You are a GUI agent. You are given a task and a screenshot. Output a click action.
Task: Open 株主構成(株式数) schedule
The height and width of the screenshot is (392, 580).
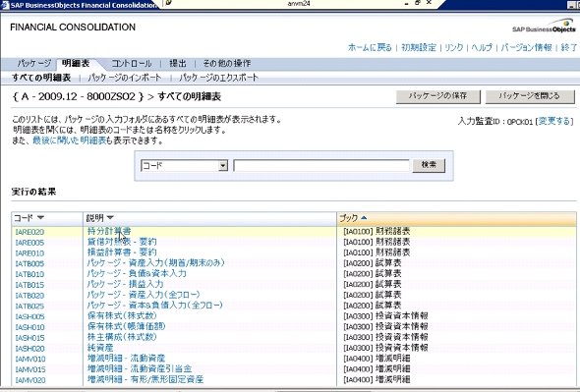click(x=122, y=337)
